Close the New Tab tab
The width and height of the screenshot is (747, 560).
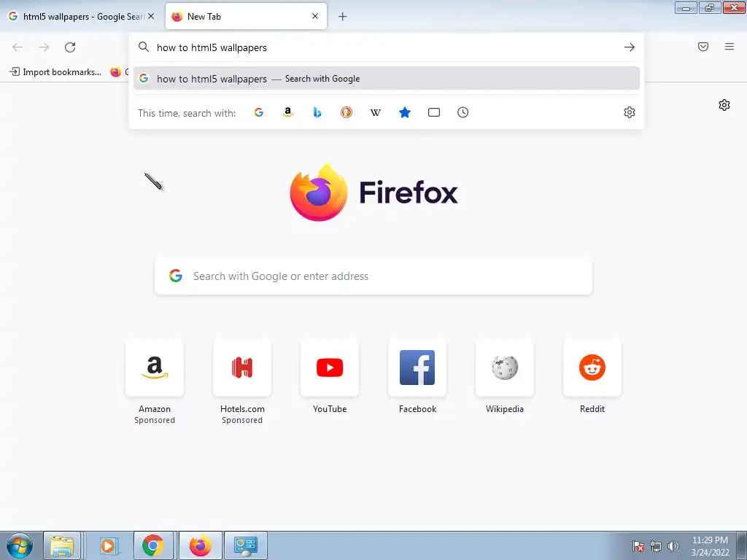coord(315,16)
